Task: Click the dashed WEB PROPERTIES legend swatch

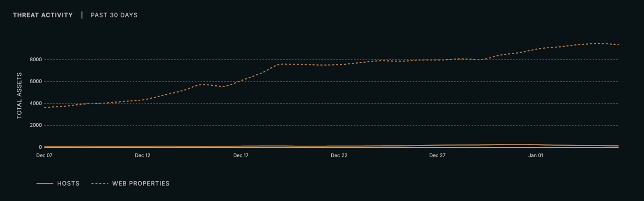Action: pyautogui.click(x=100, y=183)
